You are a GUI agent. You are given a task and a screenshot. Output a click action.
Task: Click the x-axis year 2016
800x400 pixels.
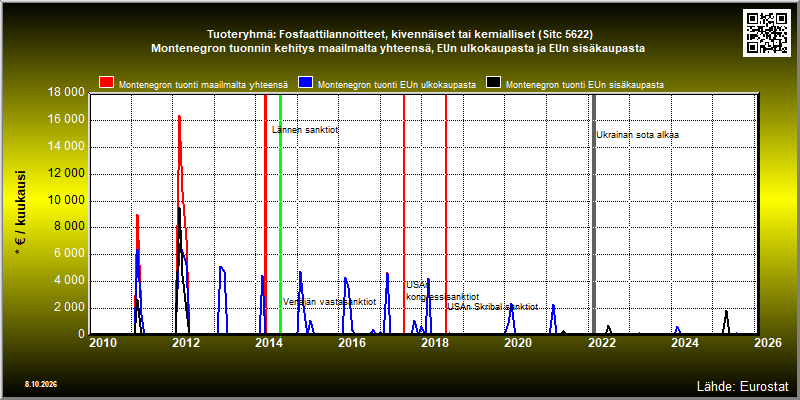click(x=352, y=343)
